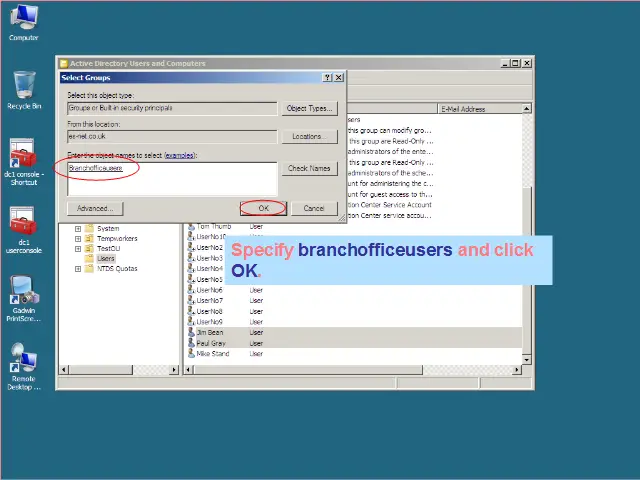This screenshot has height=480, width=640.
Task: Open the Recycle Bin icon
Action: [x=24, y=86]
